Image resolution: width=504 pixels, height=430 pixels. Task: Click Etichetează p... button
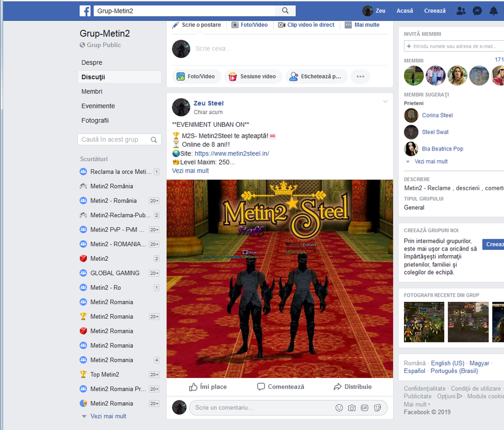(x=316, y=76)
